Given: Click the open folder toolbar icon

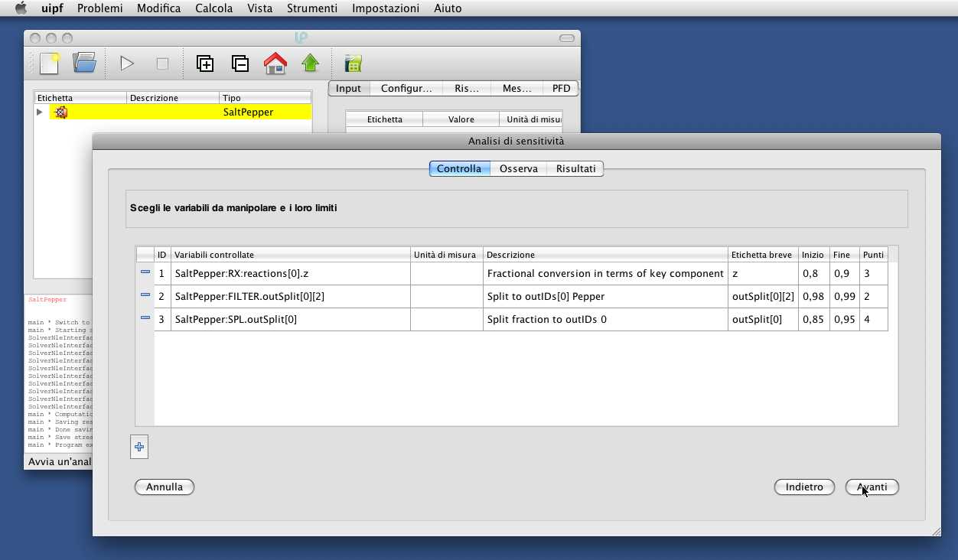Looking at the screenshot, I should 84,63.
